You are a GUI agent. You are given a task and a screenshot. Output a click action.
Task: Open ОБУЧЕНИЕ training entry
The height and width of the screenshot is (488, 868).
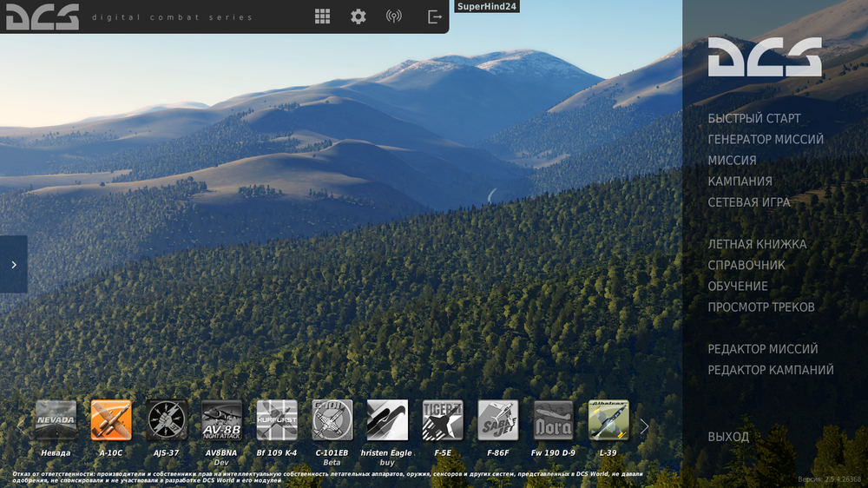click(737, 287)
